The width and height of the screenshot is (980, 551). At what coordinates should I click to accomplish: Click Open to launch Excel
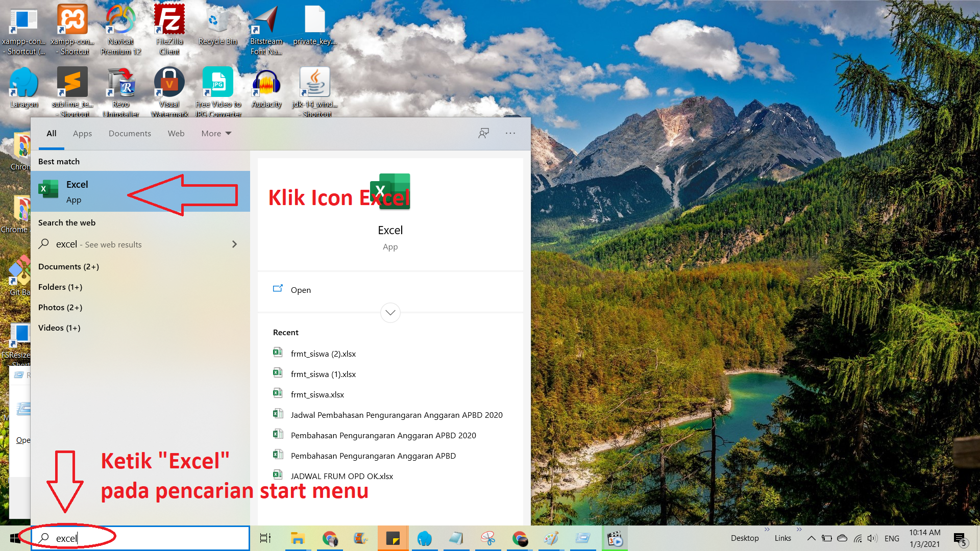tap(301, 290)
